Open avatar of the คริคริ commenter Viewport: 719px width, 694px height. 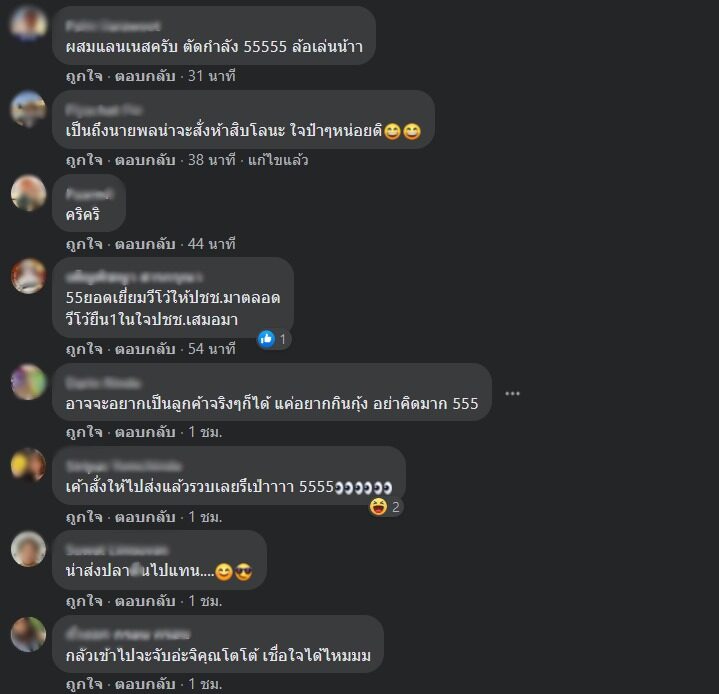click(28, 193)
